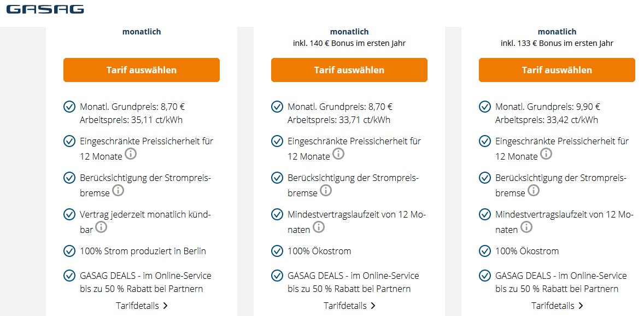Expand Tarifdetails of the first tariff

[x=142, y=306]
